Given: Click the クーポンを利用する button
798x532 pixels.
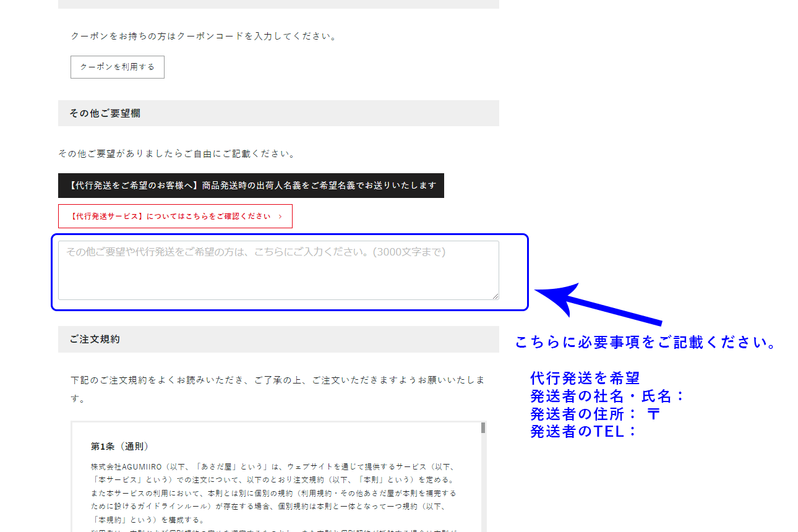Looking at the screenshot, I should pos(117,67).
